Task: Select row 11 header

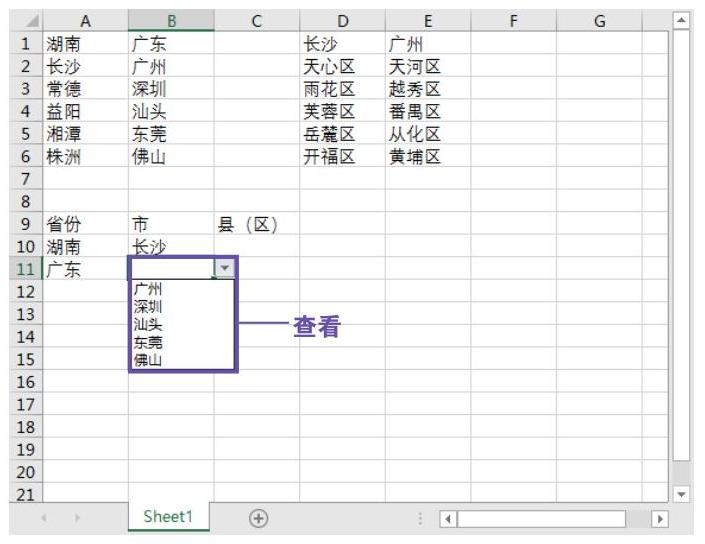Action: coord(26,268)
